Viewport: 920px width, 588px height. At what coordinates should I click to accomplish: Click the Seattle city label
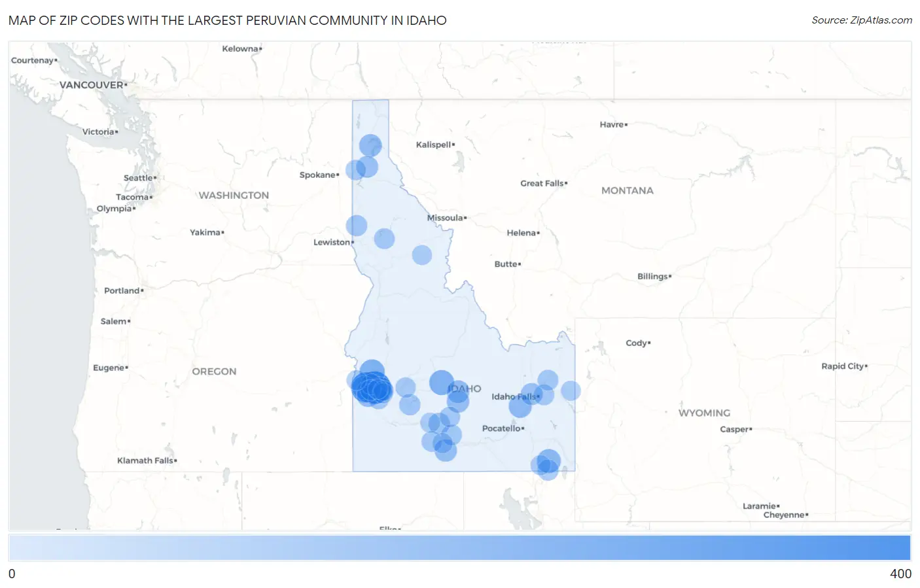click(139, 178)
